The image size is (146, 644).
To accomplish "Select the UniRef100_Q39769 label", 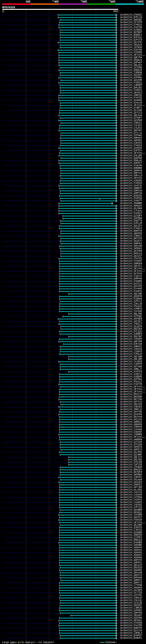I will (x=131, y=50).
